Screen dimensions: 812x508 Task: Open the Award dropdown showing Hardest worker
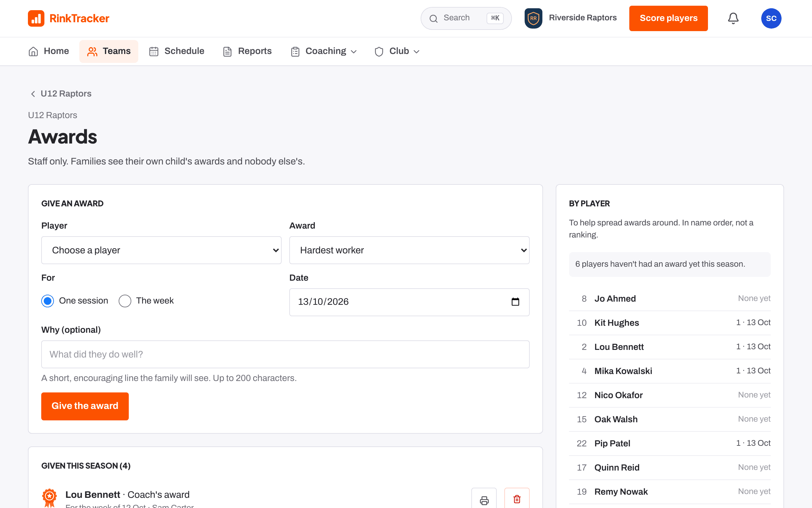pos(409,250)
